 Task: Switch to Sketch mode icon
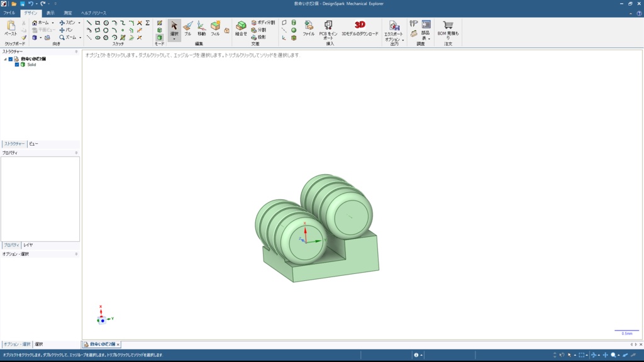click(x=159, y=23)
